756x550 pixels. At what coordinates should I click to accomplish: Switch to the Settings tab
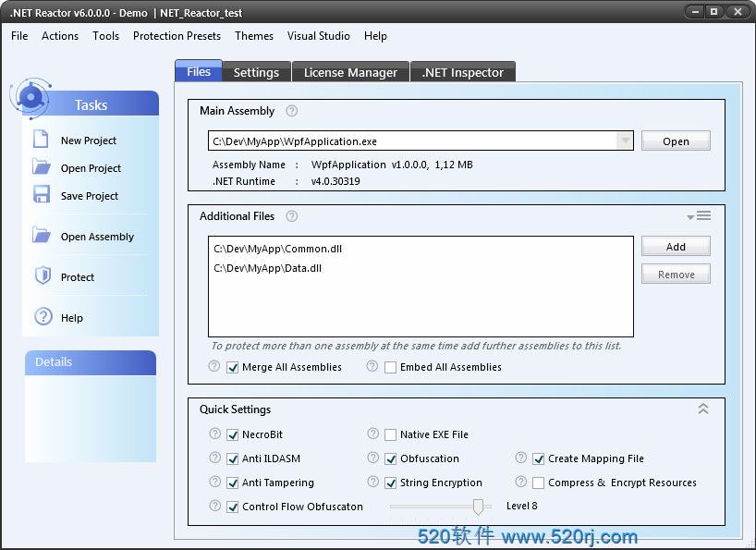256,72
